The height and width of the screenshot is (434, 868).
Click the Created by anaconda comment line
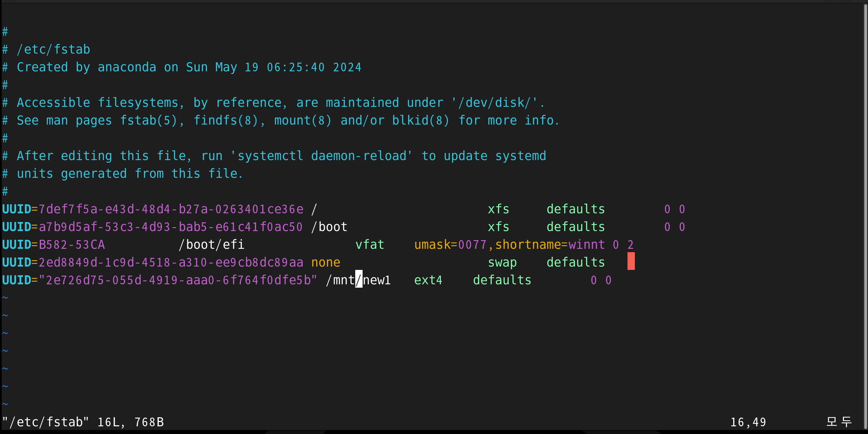tap(182, 67)
